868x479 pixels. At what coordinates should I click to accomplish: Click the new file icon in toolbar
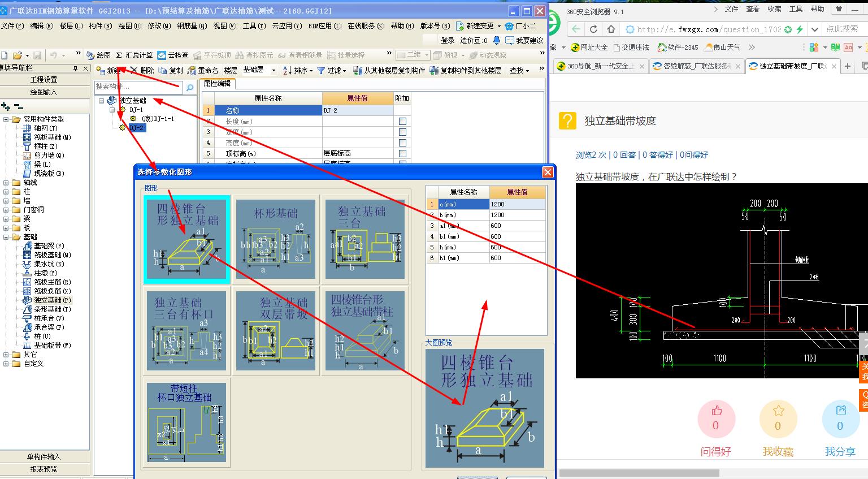point(4,55)
